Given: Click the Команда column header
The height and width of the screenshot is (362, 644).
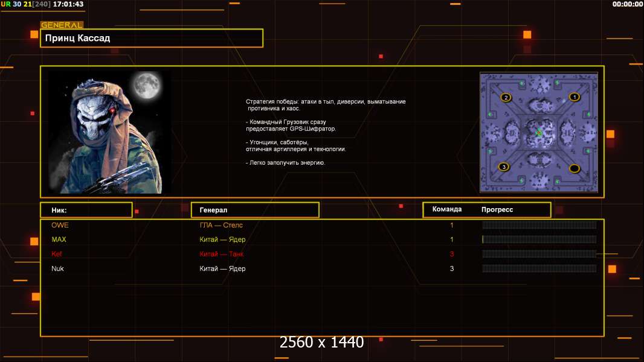Looking at the screenshot, I should click(447, 209).
